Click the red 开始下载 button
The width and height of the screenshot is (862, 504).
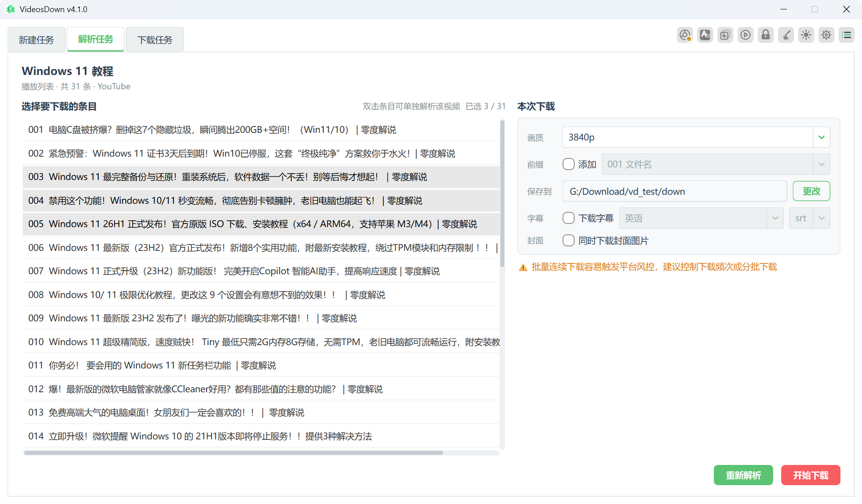coord(810,475)
